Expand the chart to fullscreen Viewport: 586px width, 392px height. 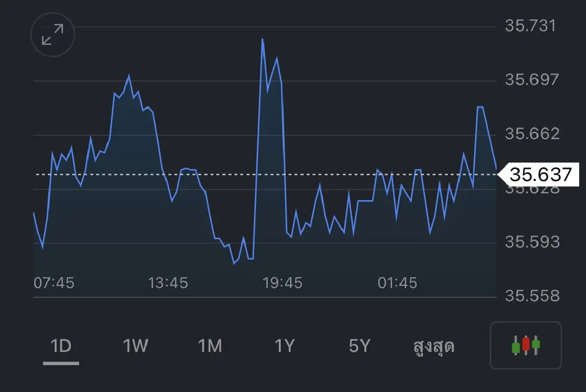53,35
